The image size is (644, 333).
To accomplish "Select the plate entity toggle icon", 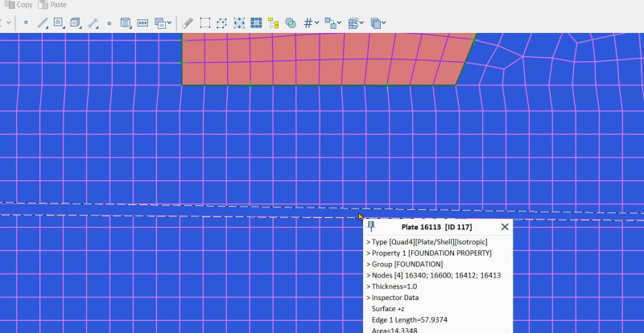I will pyautogui.click(x=59, y=23).
